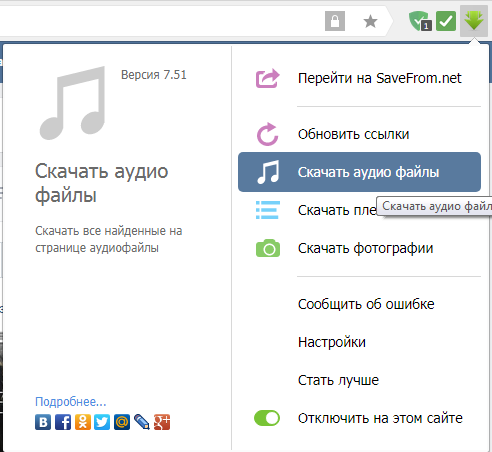Toggle the green switch to disable on site
This screenshot has height=452, width=492.
coord(267,418)
